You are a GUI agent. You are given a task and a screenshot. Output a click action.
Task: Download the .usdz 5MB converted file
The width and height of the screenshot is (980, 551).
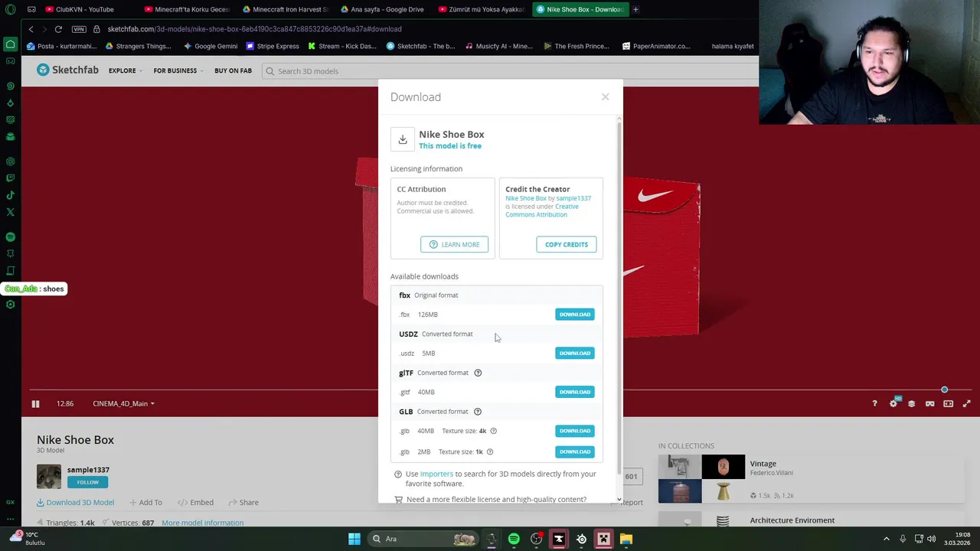coord(575,353)
